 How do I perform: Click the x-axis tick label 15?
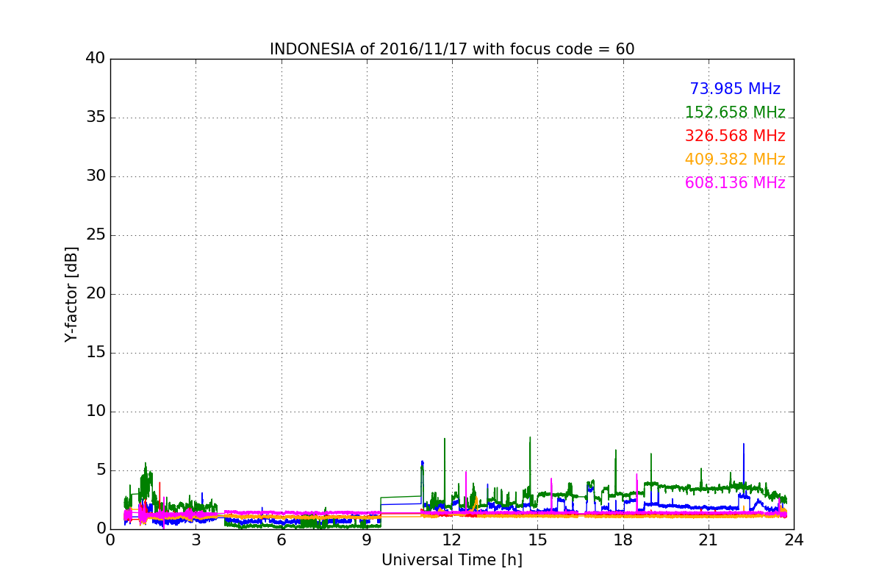click(x=537, y=540)
